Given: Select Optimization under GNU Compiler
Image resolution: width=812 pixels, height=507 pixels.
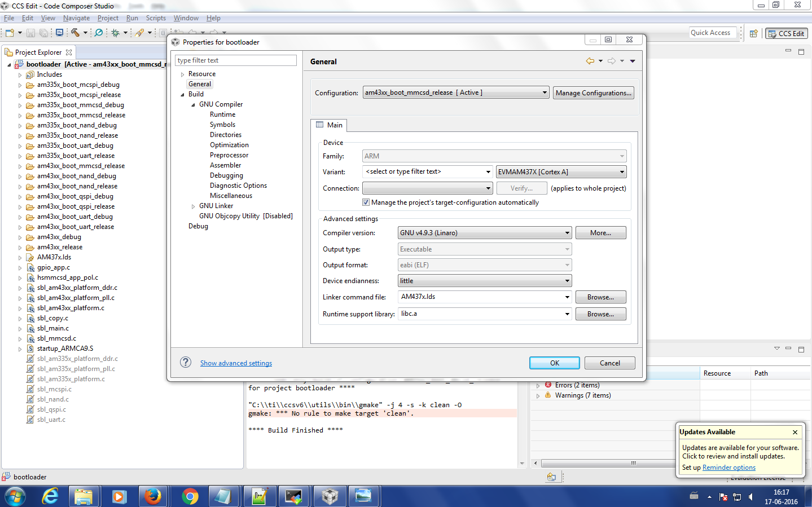Looking at the screenshot, I should point(229,145).
